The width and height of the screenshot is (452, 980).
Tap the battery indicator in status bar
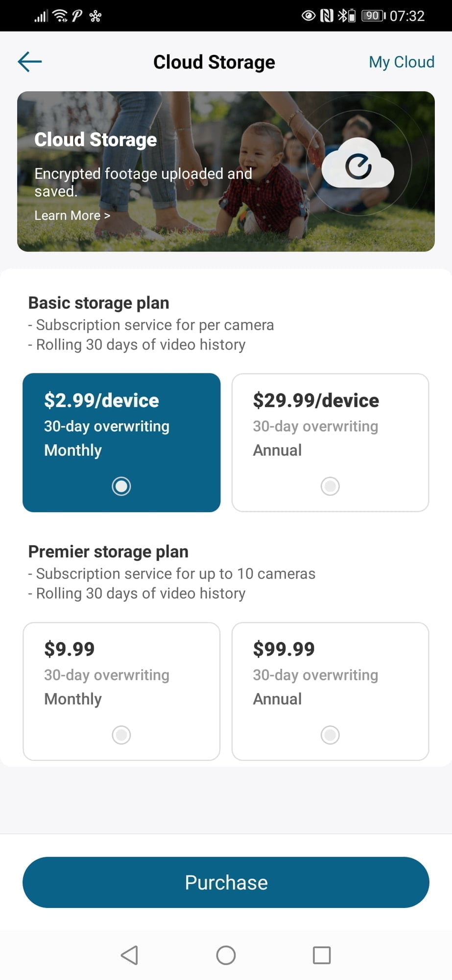[x=373, y=16]
